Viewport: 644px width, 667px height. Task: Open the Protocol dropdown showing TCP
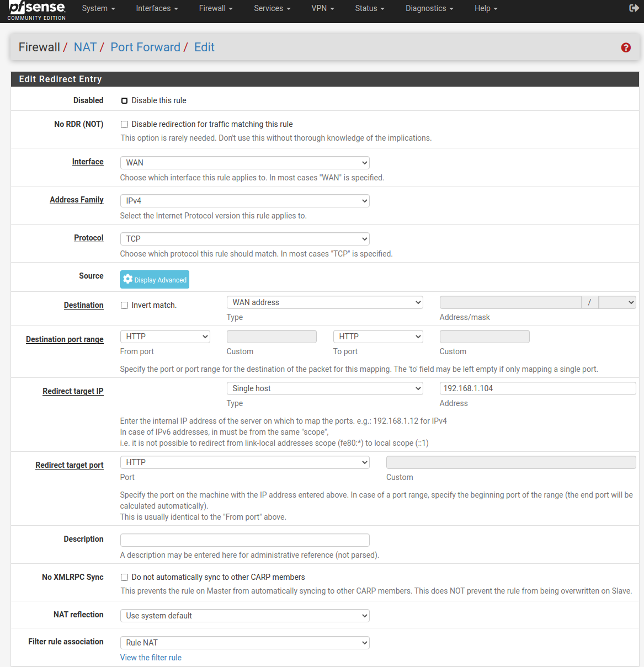(244, 239)
